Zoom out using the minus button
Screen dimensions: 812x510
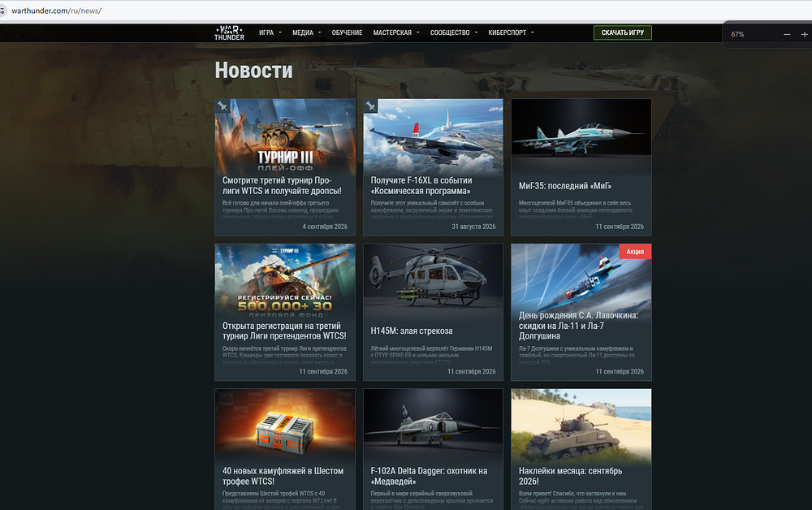[787, 34]
